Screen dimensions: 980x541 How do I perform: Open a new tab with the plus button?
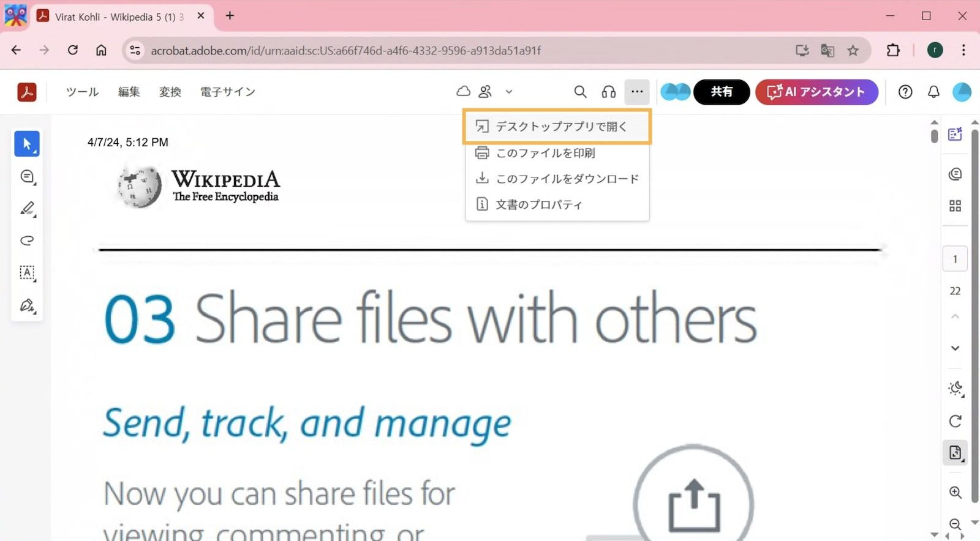[230, 16]
